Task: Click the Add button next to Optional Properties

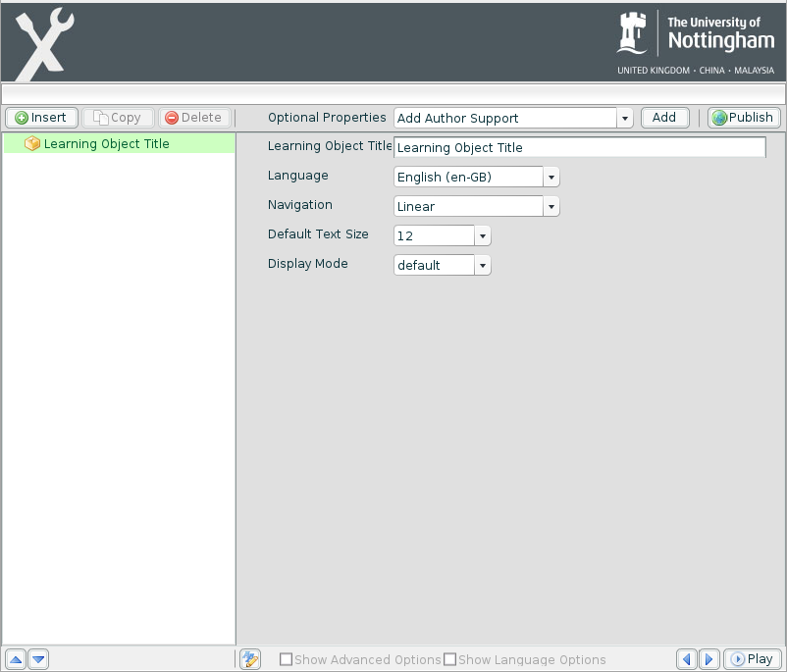Action: [664, 117]
